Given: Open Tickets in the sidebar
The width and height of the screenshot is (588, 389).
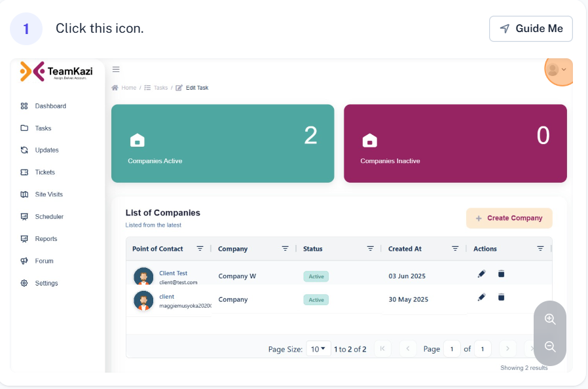Looking at the screenshot, I should (x=37, y=172).
